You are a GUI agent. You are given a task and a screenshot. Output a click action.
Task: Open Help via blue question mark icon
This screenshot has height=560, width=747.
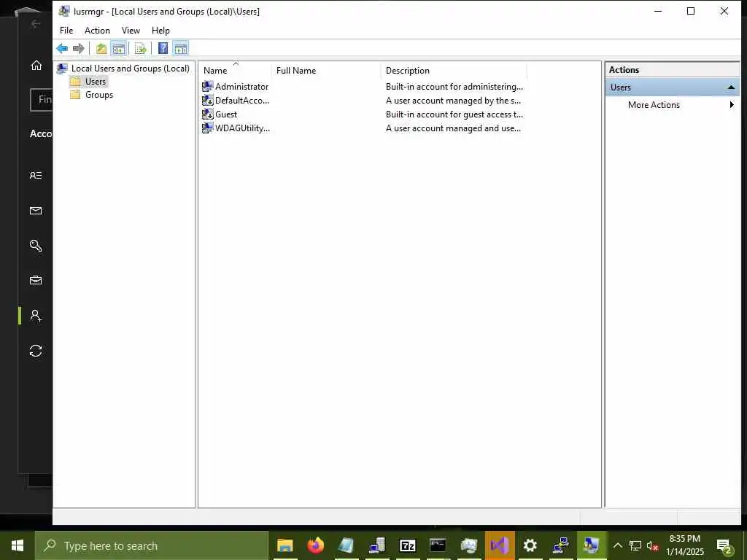(x=163, y=48)
